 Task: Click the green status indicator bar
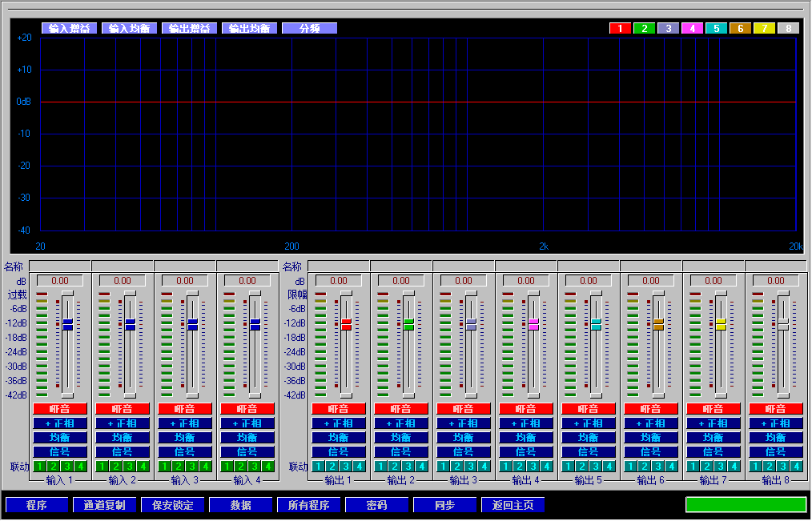coord(746,505)
